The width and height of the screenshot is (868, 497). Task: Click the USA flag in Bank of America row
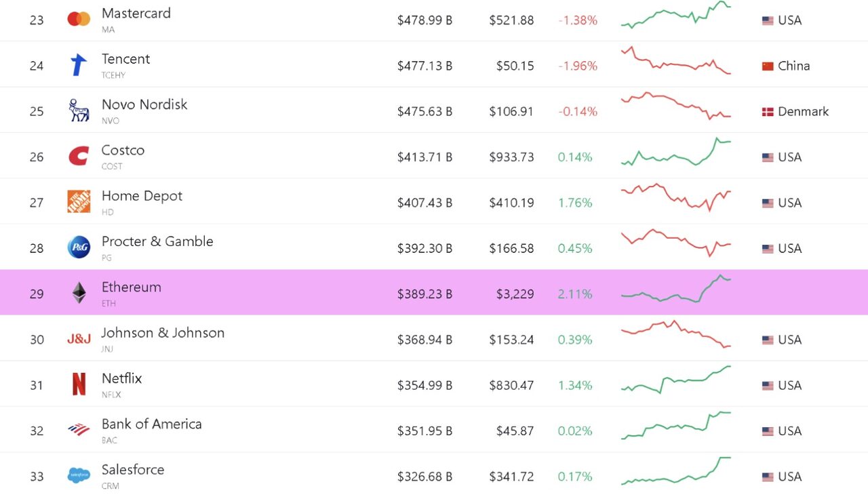tap(768, 431)
